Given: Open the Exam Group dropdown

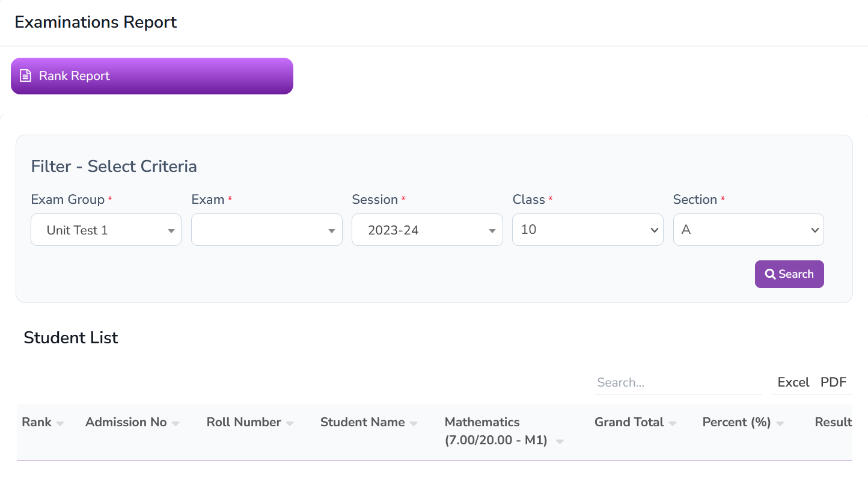Looking at the screenshot, I should [106, 230].
